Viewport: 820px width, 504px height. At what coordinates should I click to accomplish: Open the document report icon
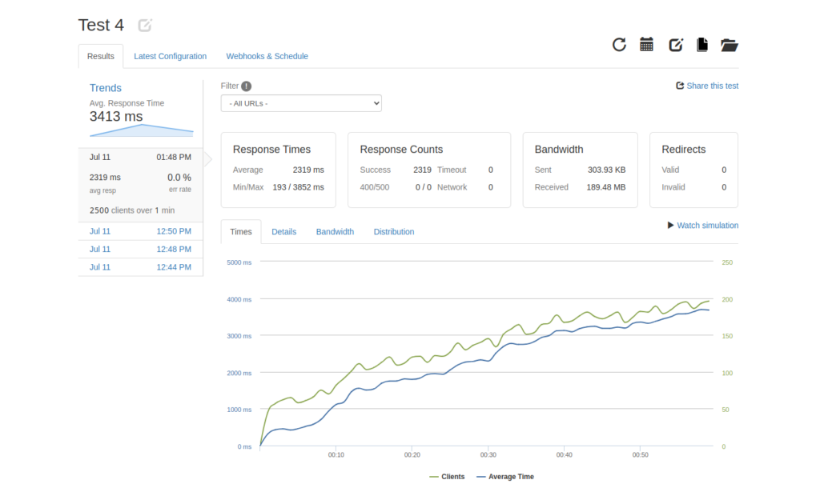pyautogui.click(x=701, y=44)
